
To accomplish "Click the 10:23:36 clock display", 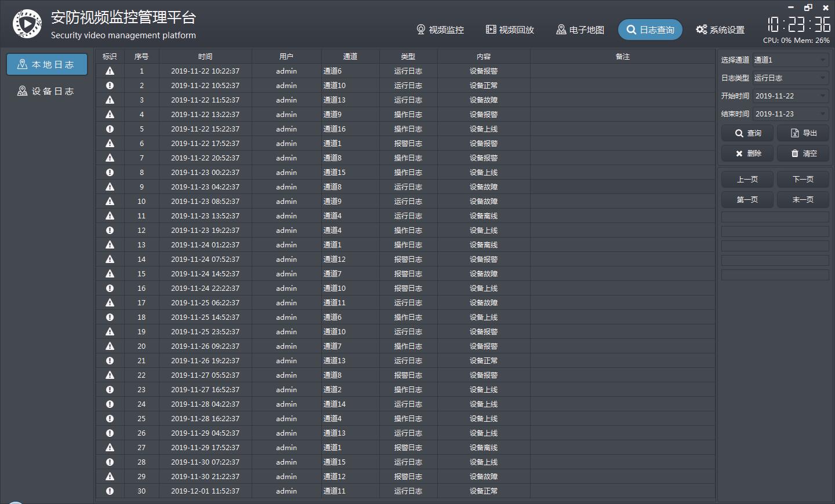I will point(799,24).
